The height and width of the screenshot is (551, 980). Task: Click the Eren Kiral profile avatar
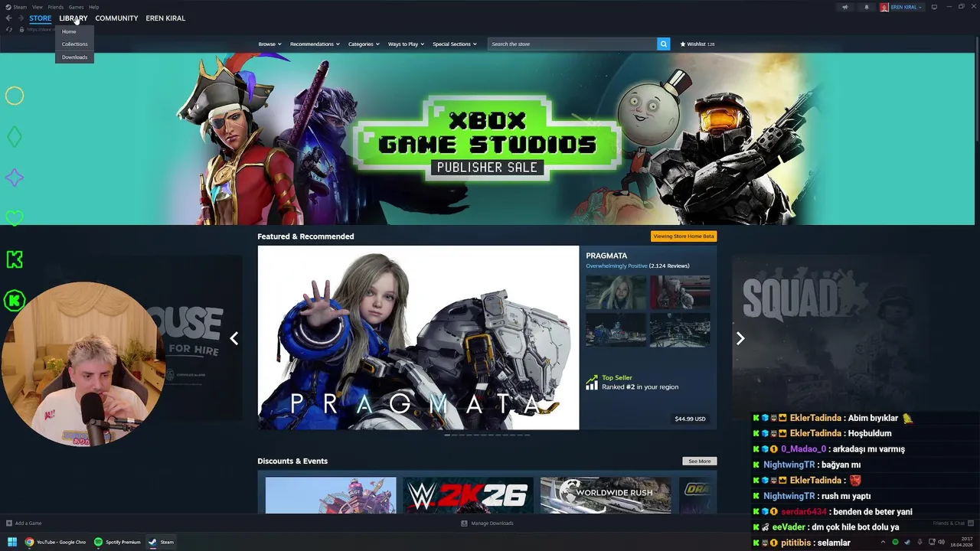(x=884, y=7)
